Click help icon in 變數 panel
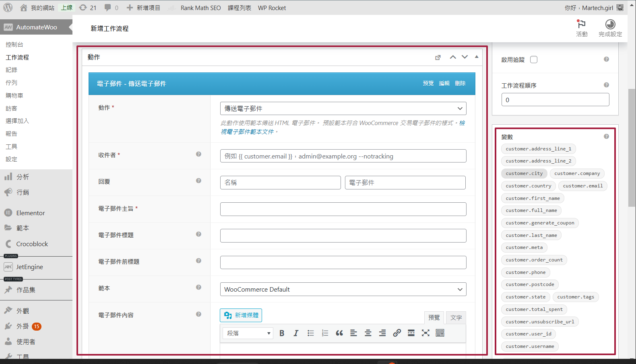 [606, 136]
